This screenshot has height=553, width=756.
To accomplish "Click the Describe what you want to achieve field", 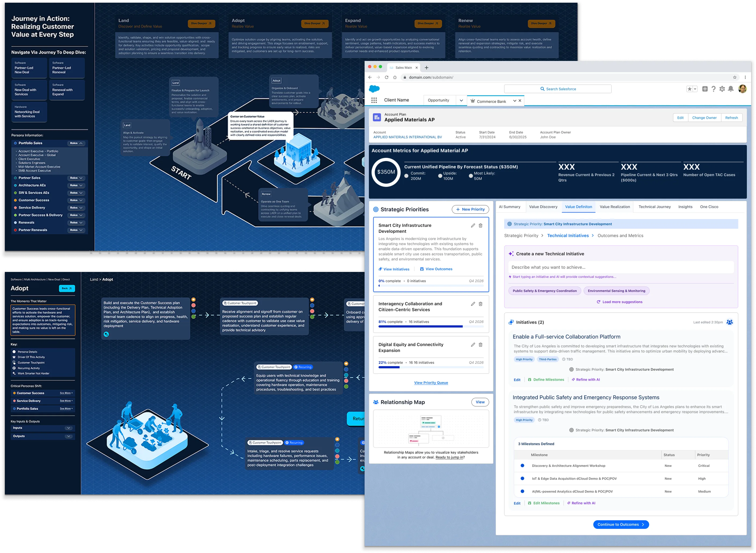I will click(x=621, y=267).
